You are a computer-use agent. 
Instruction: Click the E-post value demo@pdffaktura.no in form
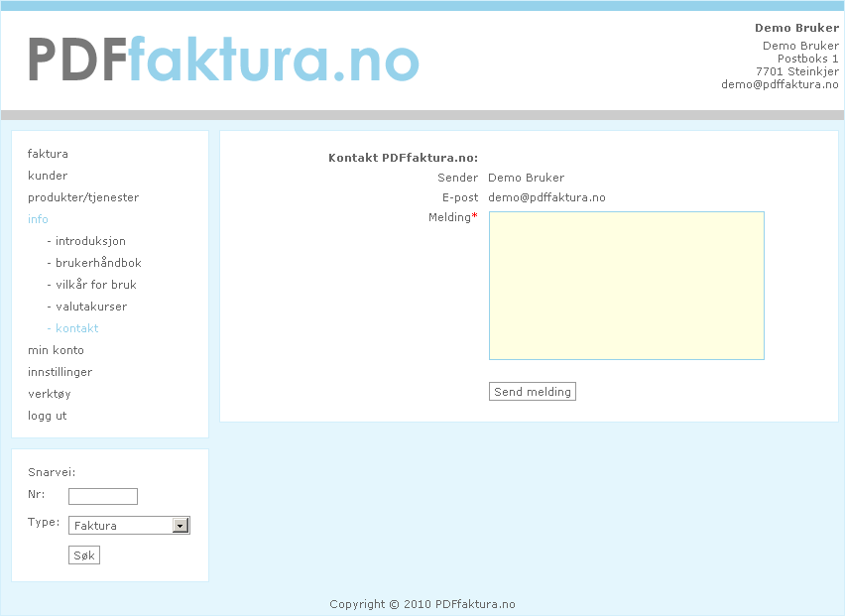pos(546,197)
